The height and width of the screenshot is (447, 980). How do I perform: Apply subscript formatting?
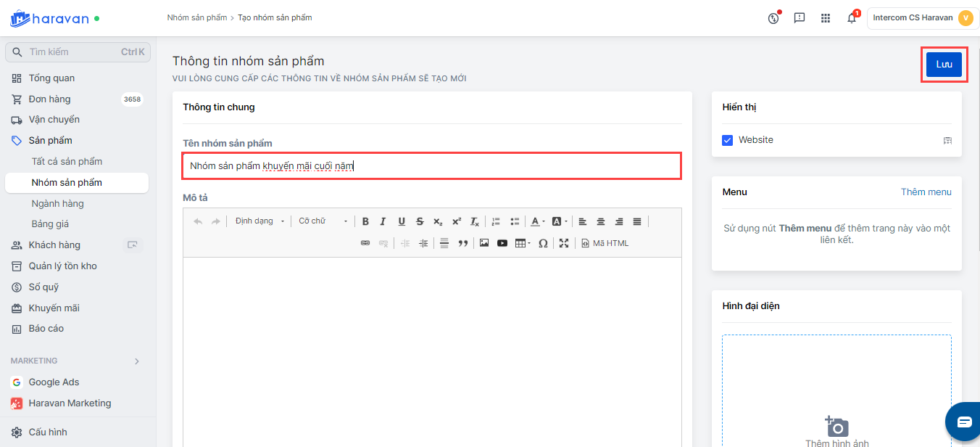click(438, 221)
